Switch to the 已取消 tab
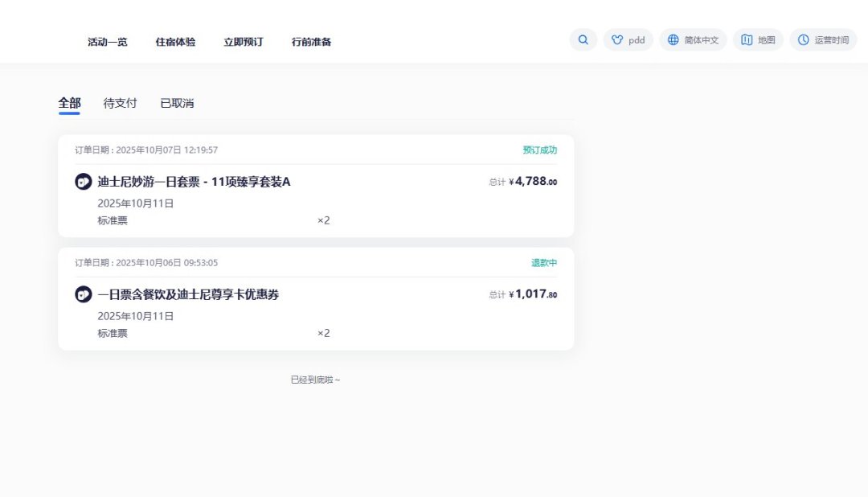This screenshot has height=497, width=868. 177,103
